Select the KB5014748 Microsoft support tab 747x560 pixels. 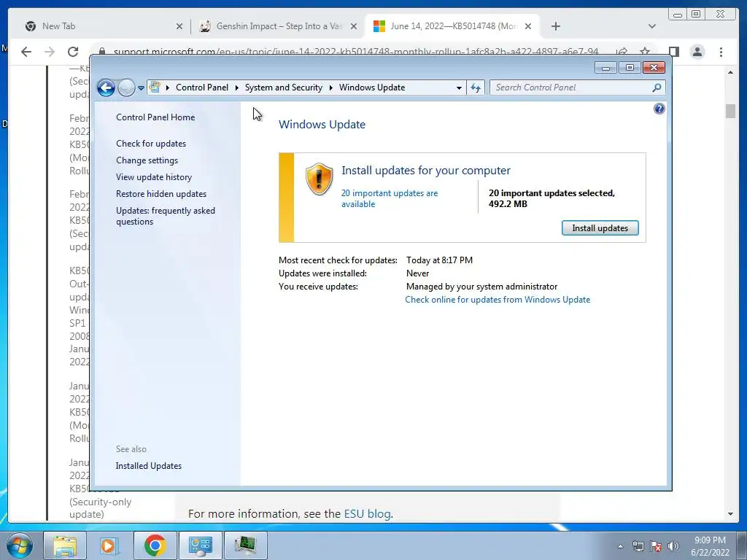coord(453,26)
